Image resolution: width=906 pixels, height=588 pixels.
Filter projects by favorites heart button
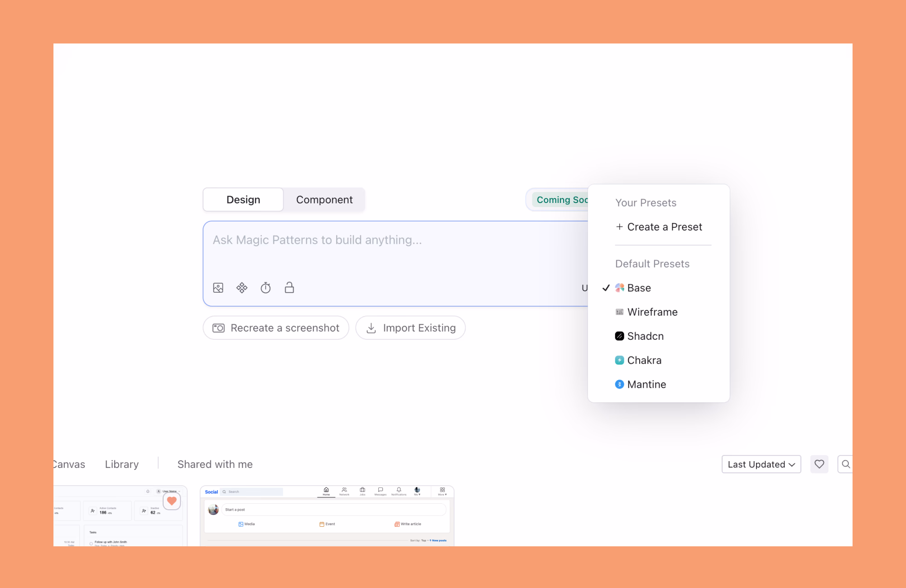819,464
